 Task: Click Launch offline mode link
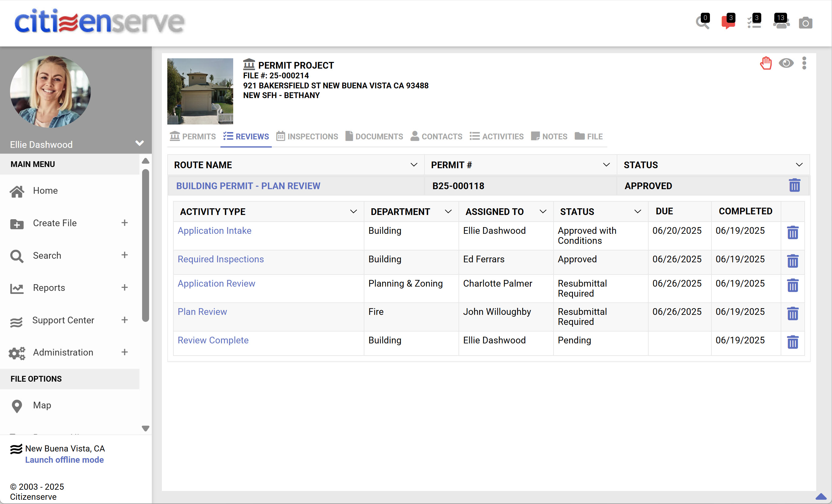click(x=64, y=460)
